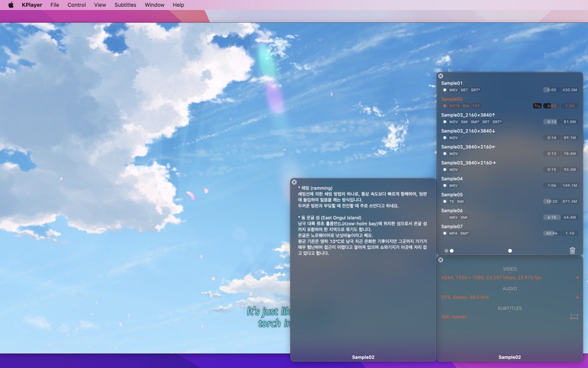Click the SRT* badge under Sample03_2160×3840↑
Viewport: 588px width, 368px height.
pos(497,122)
